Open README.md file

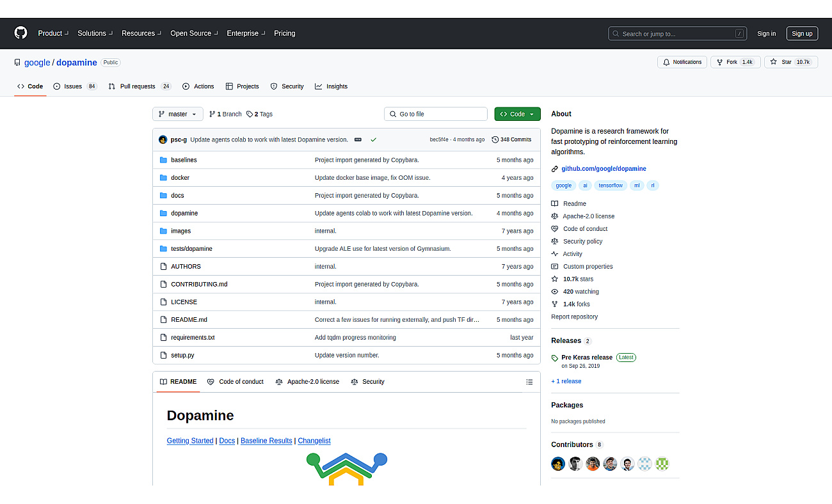point(189,320)
